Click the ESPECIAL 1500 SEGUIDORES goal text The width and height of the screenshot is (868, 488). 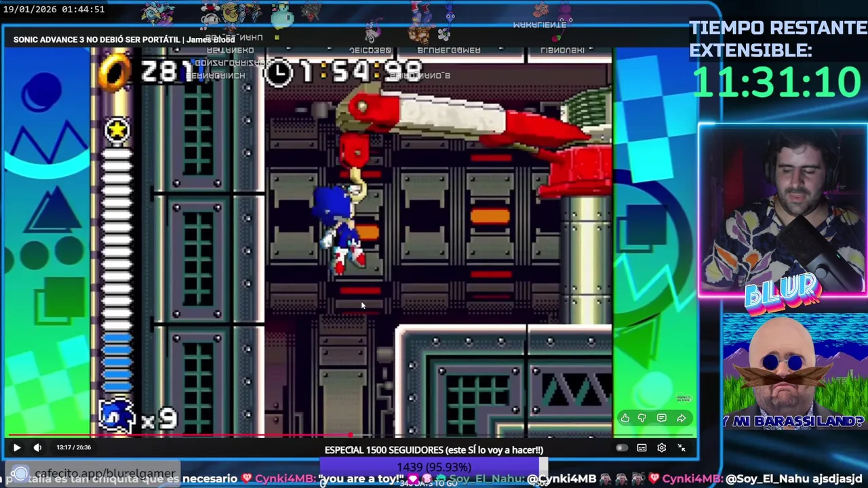pyautogui.click(x=434, y=450)
